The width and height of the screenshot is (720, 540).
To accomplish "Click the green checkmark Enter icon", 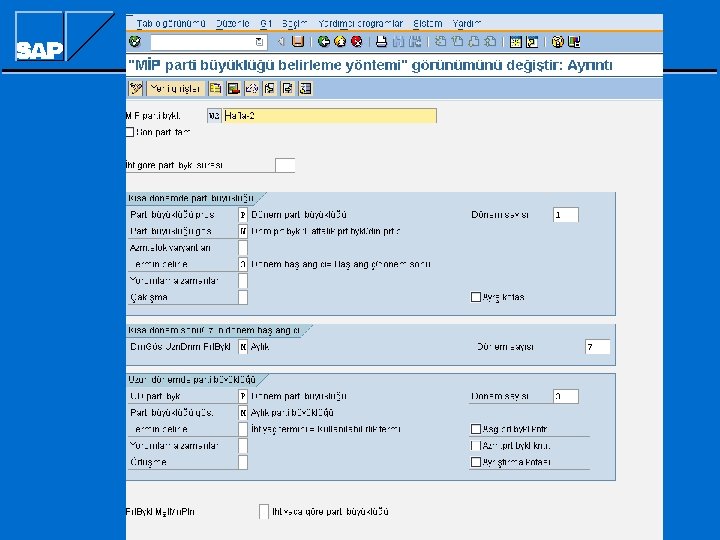I will point(135,42).
